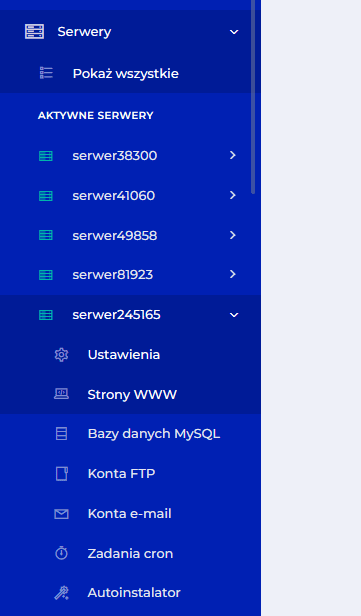Click the gear icon next to Ustawienia
361x616 pixels.
61,355
